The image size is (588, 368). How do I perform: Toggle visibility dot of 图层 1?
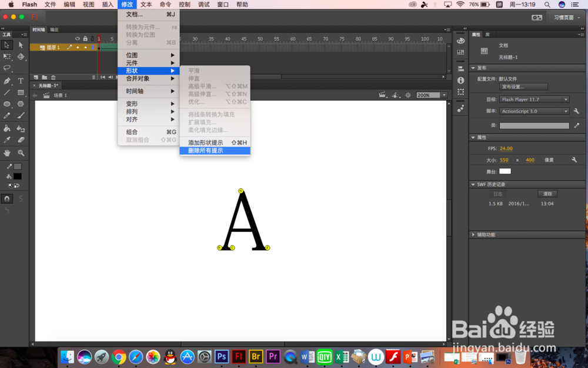78,47
